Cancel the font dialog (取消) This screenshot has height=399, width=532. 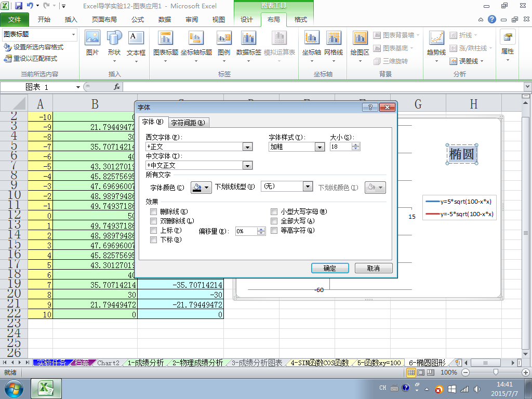pos(374,268)
